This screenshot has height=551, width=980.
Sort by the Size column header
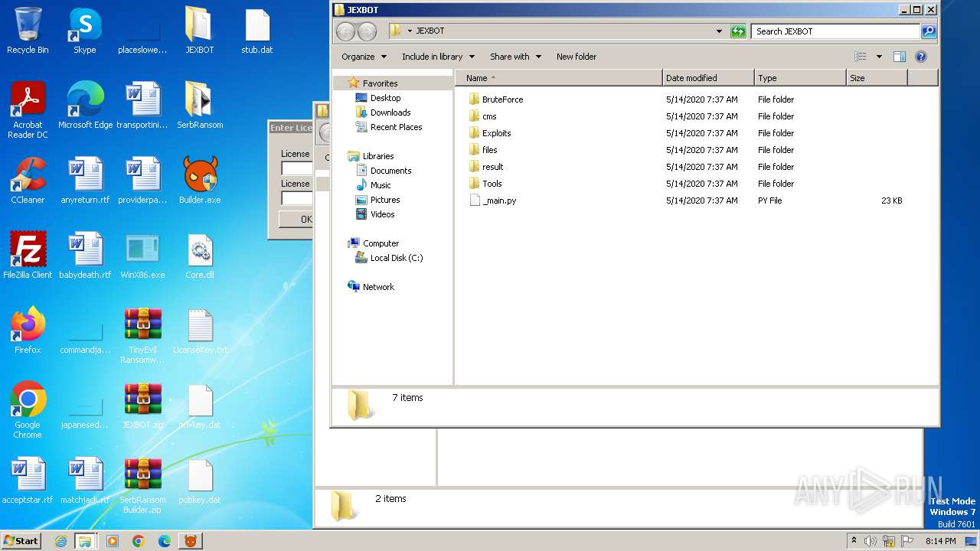click(877, 78)
